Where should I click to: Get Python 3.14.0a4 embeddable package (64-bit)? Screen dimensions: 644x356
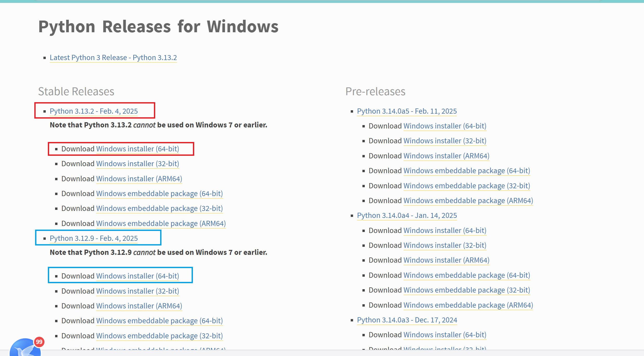pyautogui.click(x=466, y=275)
